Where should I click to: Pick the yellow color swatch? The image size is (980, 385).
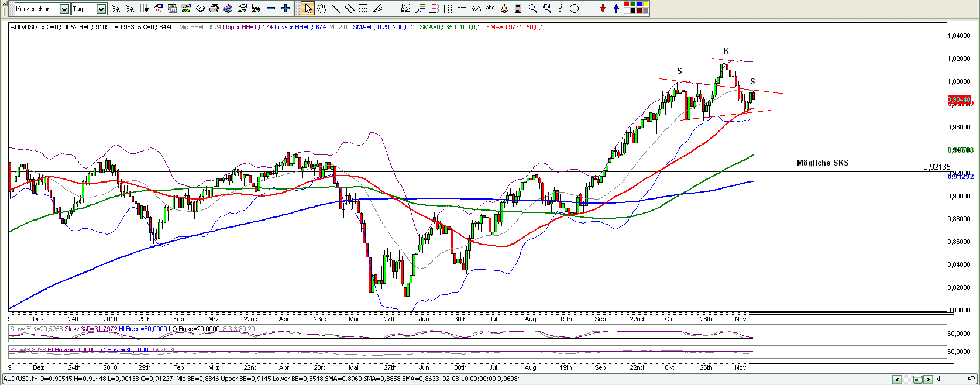(646, 4)
